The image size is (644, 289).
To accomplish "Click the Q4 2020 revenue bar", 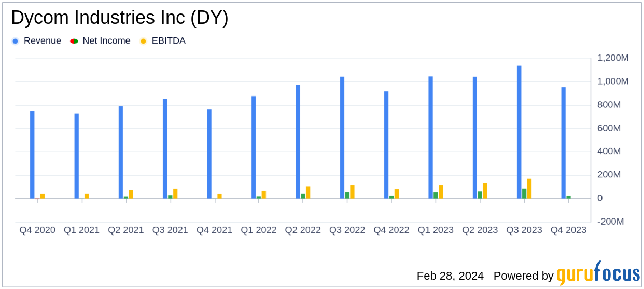I will (32, 155).
